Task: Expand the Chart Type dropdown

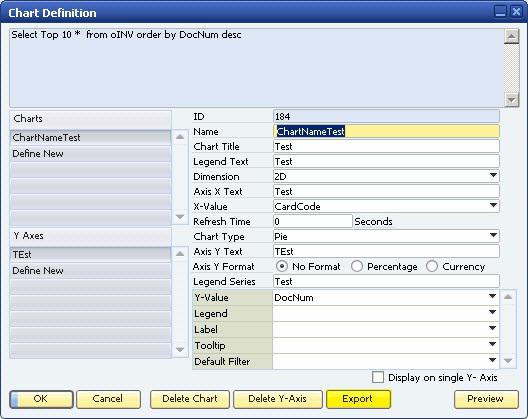Action: coord(493,235)
